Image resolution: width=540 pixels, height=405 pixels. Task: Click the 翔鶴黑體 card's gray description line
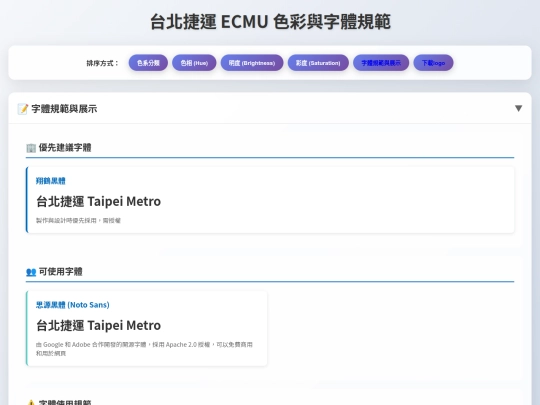tap(78, 220)
